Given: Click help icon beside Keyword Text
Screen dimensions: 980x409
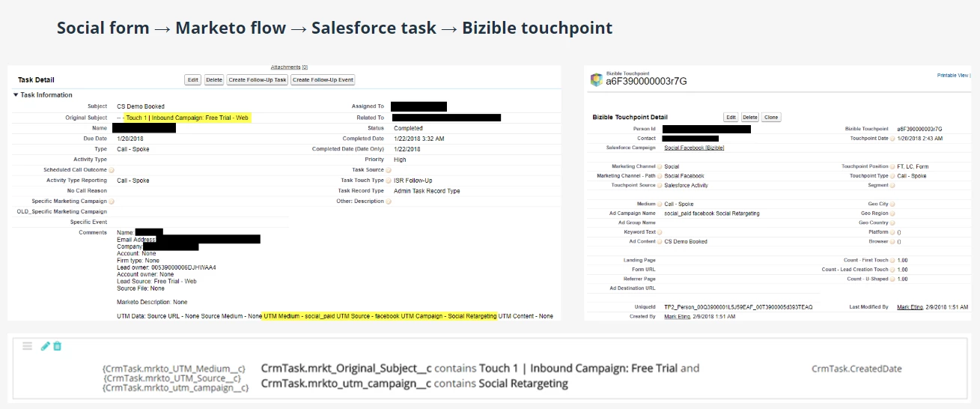Looking at the screenshot, I should pyautogui.click(x=660, y=232).
